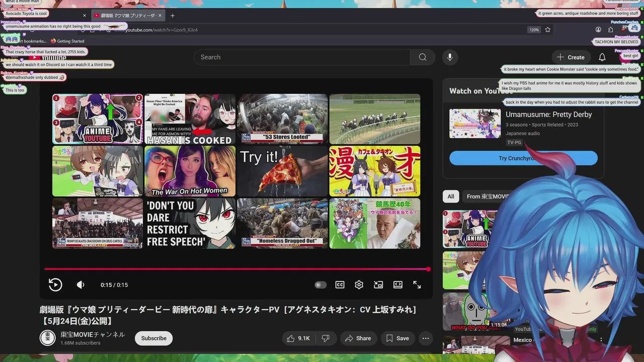Screen dimensions: 644x362
Task: Open Don't You Dare Restrict Free Speech thumbnail
Action: click(x=190, y=223)
